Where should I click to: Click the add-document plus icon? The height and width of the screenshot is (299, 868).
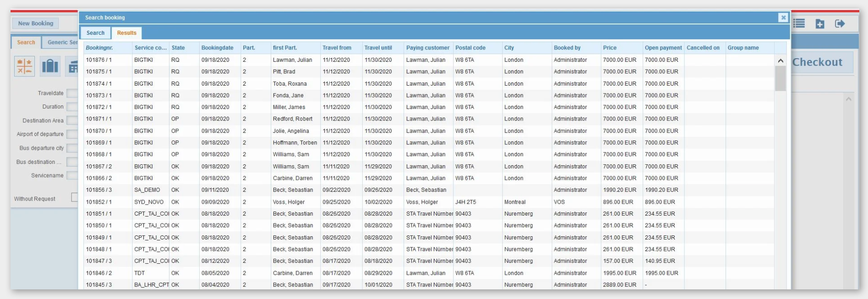click(820, 24)
